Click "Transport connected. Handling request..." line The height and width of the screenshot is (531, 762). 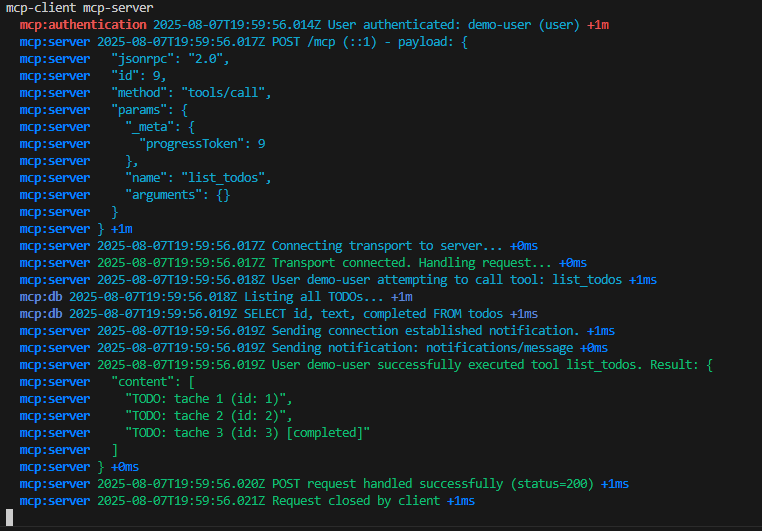pos(412,263)
